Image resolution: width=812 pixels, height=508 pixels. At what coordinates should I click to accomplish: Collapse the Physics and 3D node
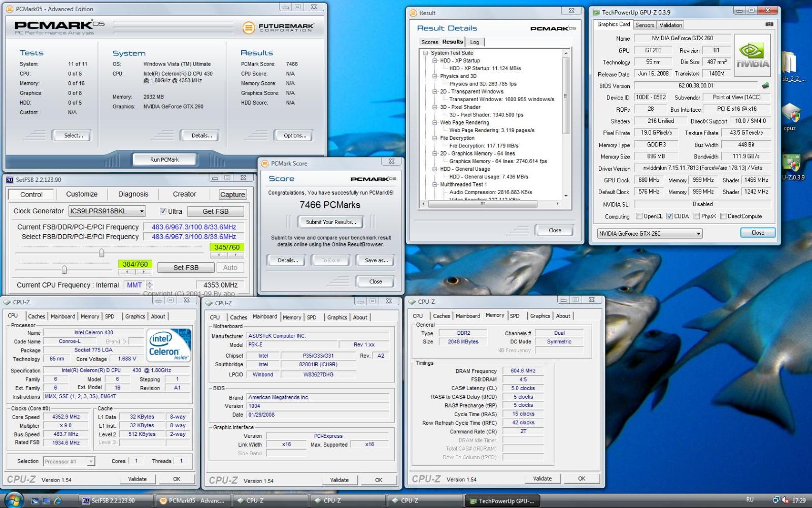click(434, 76)
